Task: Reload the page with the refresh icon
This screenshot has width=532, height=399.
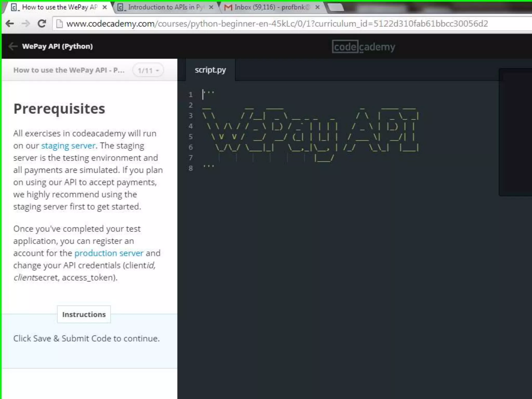Action: pyautogui.click(x=42, y=24)
